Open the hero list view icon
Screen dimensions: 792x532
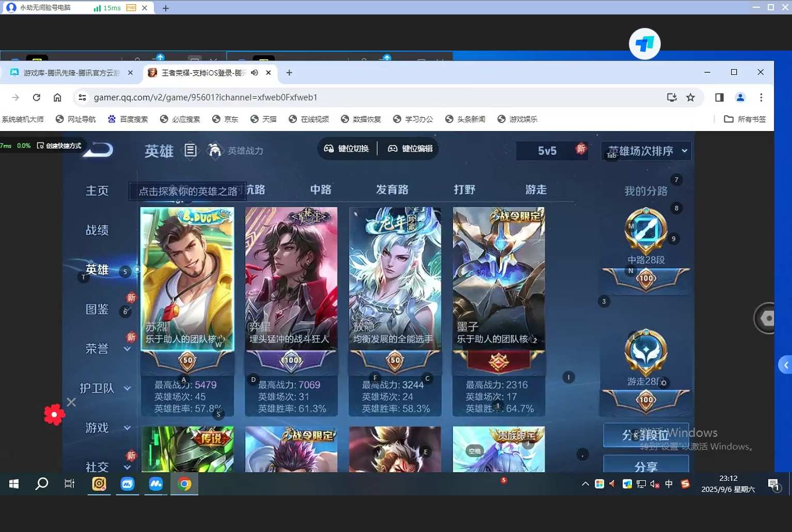(x=191, y=150)
